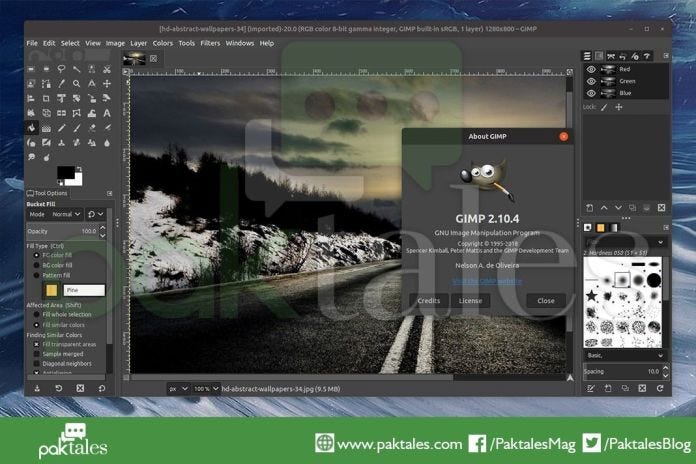Delete the selected channel
This screenshot has width=696, height=464.
(x=661, y=208)
